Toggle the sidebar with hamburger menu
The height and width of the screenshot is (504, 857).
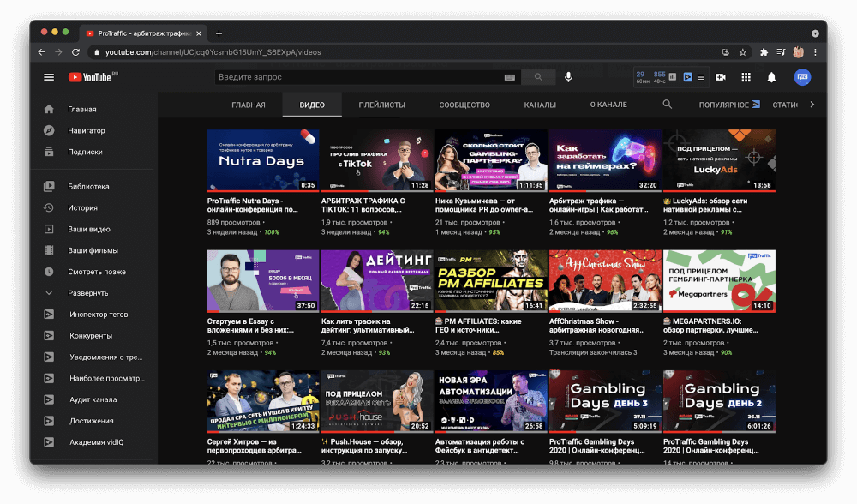pyautogui.click(x=49, y=77)
